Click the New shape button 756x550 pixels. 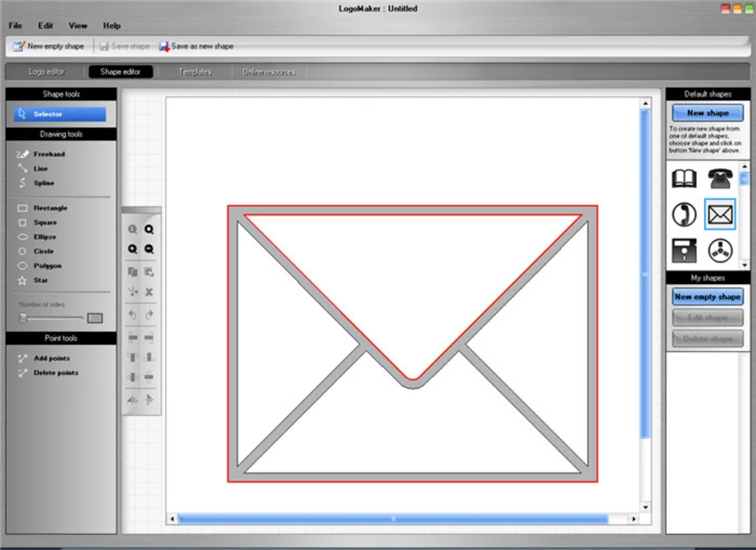click(x=708, y=113)
